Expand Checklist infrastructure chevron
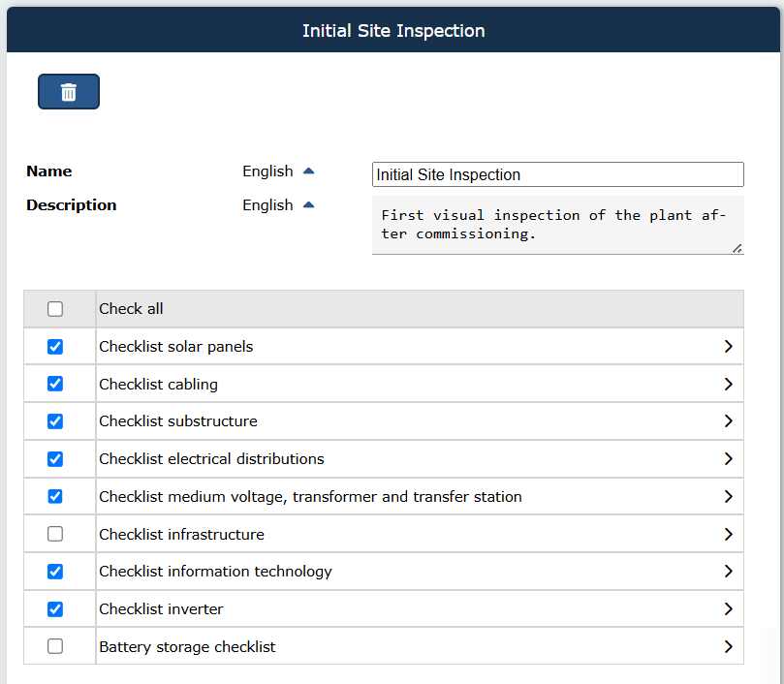The width and height of the screenshot is (784, 684). point(729,534)
